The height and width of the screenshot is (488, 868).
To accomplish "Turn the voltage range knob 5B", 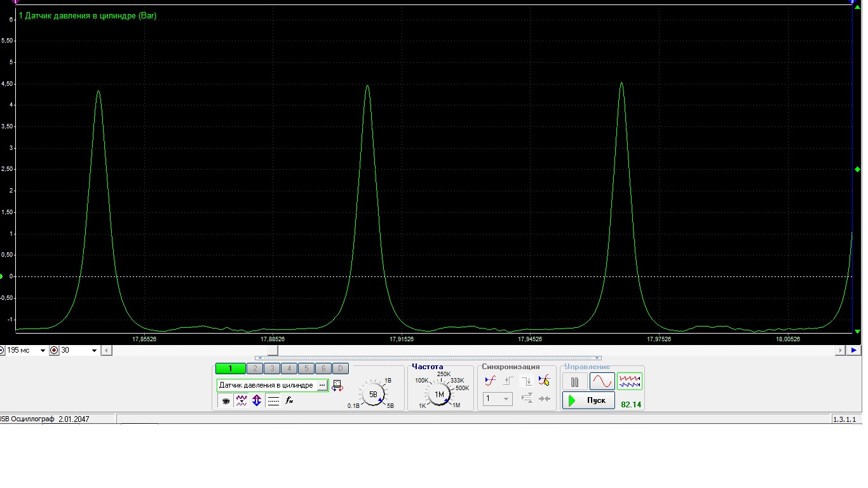I will [x=373, y=394].
